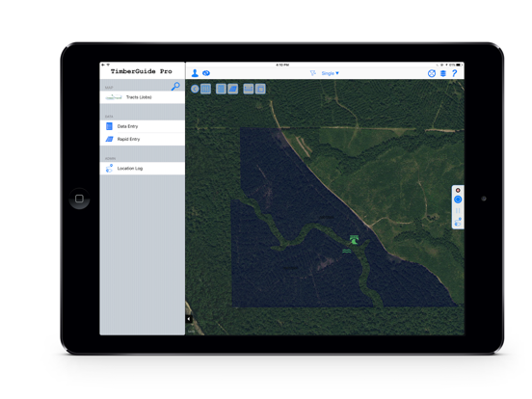Click the selection filter icon beside Single

[x=313, y=73]
